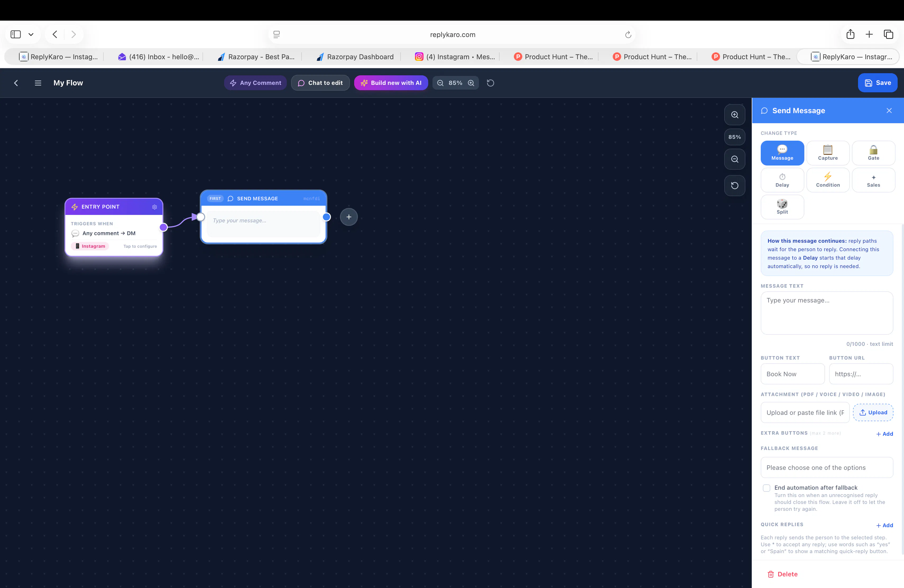Screen dimensions: 904x588
Task: Zoom out using toolbar minus magnifier
Action: [440, 83]
